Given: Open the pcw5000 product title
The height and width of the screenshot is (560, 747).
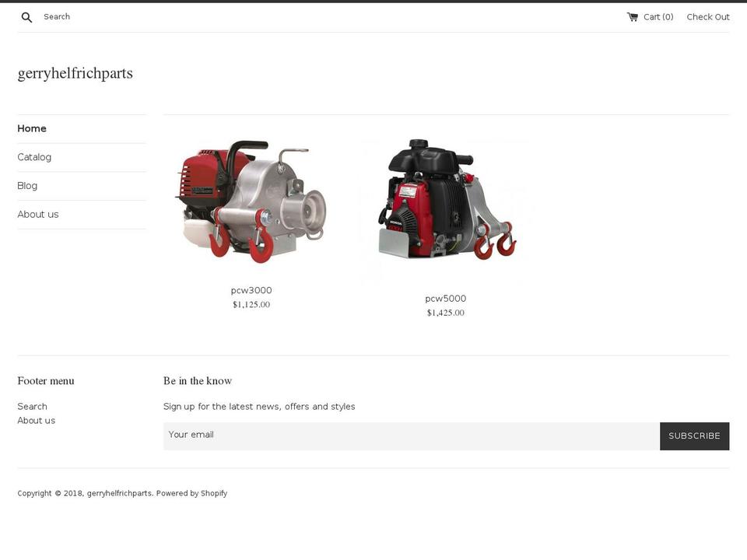Looking at the screenshot, I should [x=445, y=299].
